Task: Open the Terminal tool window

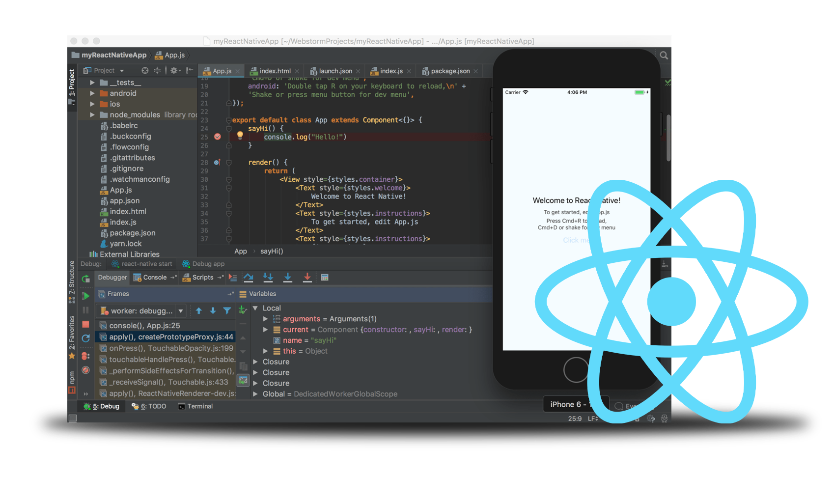Action: [195, 406]
